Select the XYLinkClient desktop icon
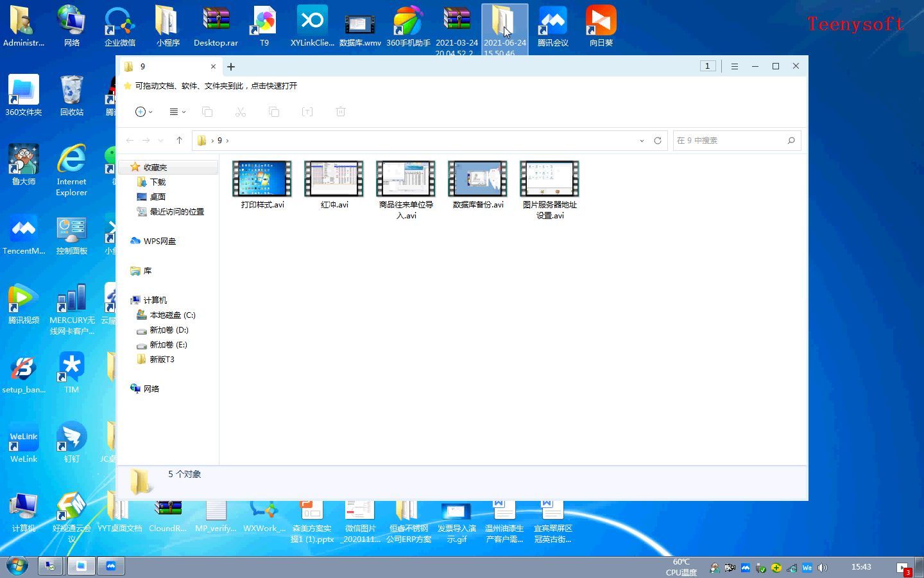The width and height of the screenshot is (924, 578). click(312, 26)
